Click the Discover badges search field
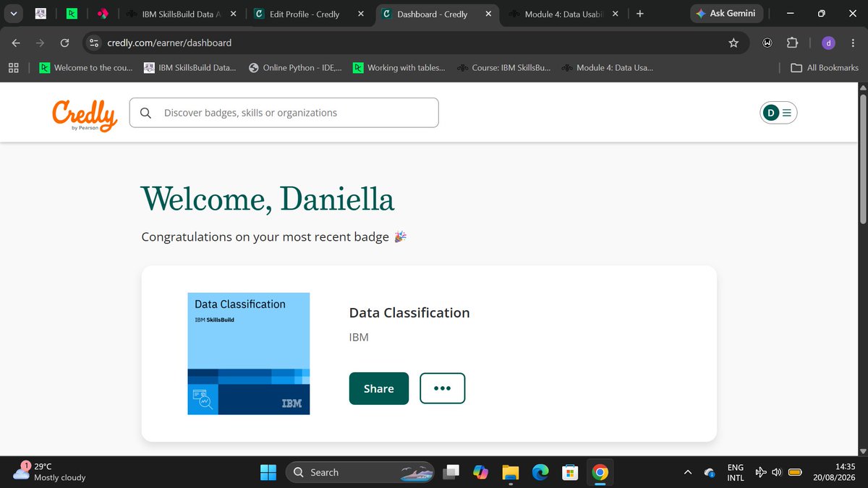The height and width of the screenshot is (488, 868). [x=284, y=113]
